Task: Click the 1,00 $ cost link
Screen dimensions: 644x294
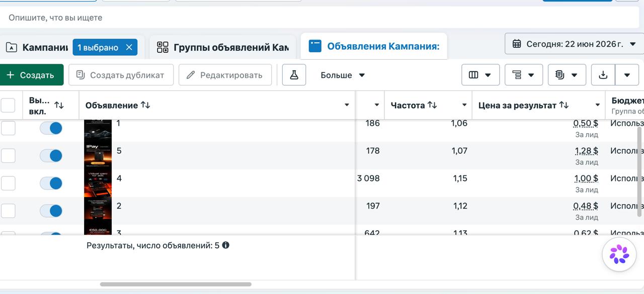Action: tap(586, 178)
